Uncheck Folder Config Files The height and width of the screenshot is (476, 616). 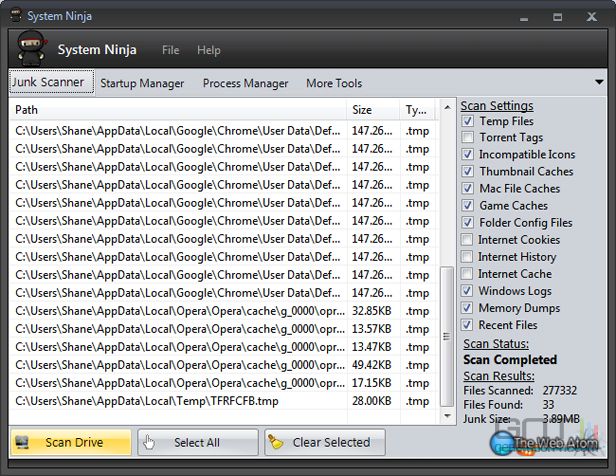pos(468,223)
